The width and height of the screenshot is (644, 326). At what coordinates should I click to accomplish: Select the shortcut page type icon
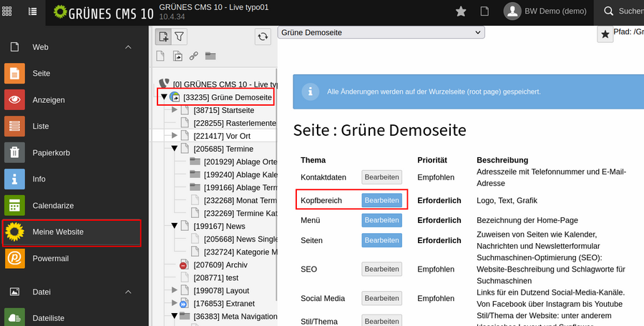(177, 56)
